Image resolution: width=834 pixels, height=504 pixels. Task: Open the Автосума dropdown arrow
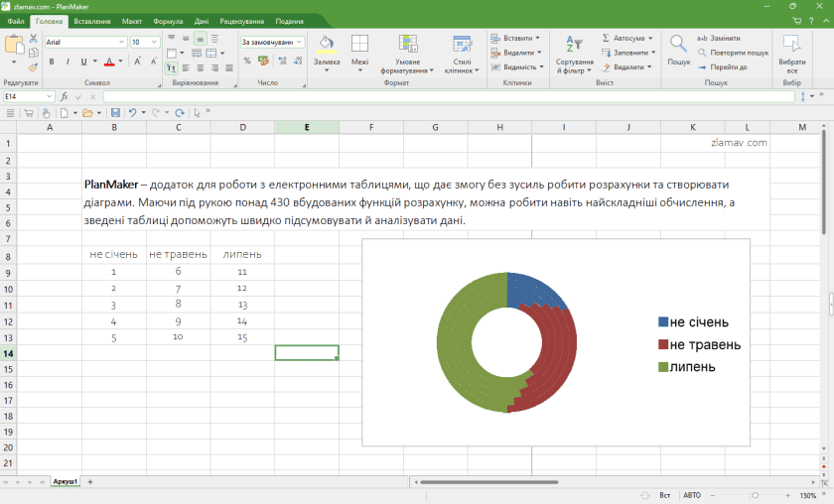[651, 38]
